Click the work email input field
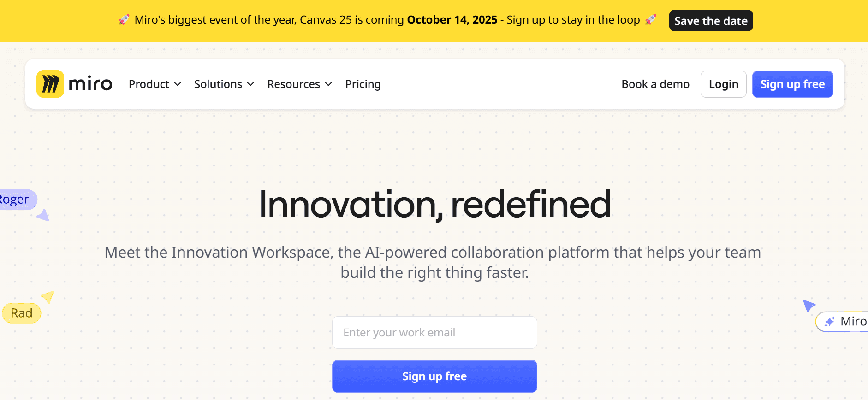868x400 pixels. coord(434,332)
